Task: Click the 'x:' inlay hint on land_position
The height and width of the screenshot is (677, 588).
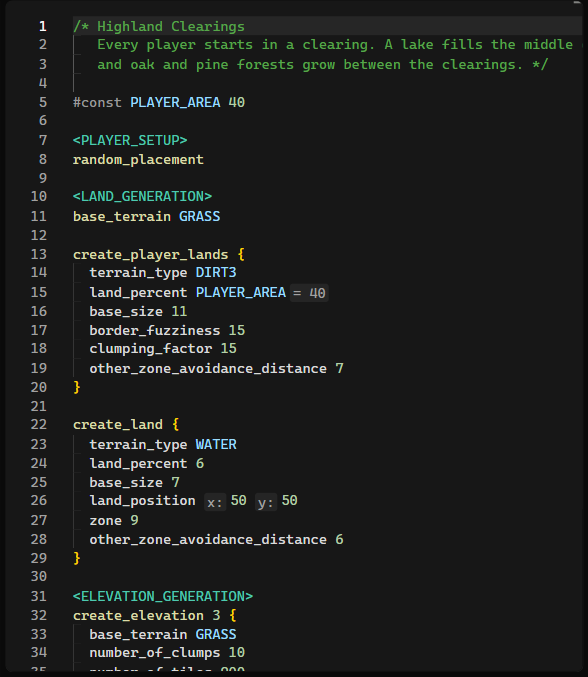Action: click(215, 503)
